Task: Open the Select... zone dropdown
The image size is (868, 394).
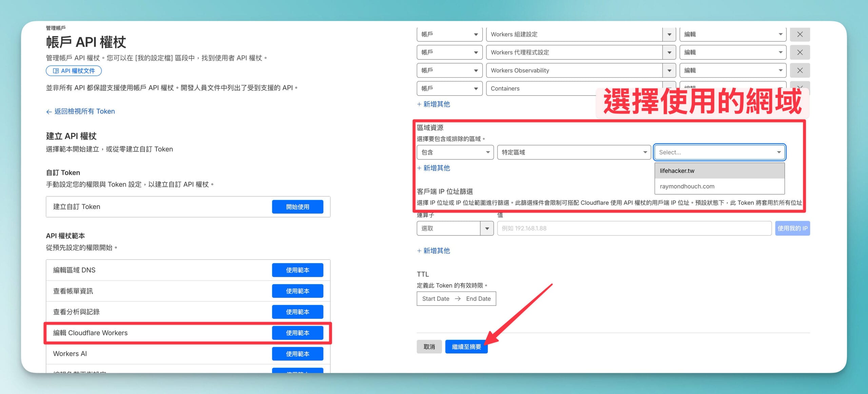Action: pyautogui.click(x=719, y=152)
